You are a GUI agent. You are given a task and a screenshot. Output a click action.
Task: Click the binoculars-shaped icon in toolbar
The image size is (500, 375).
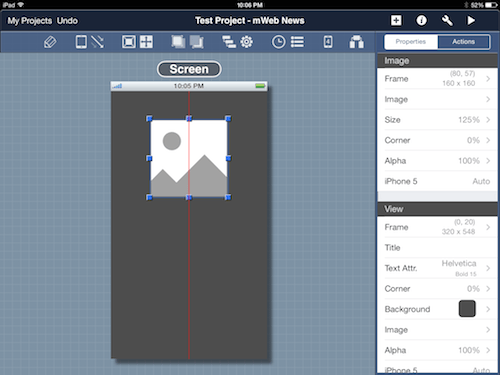pyautogui.click(x=356, y=42)
